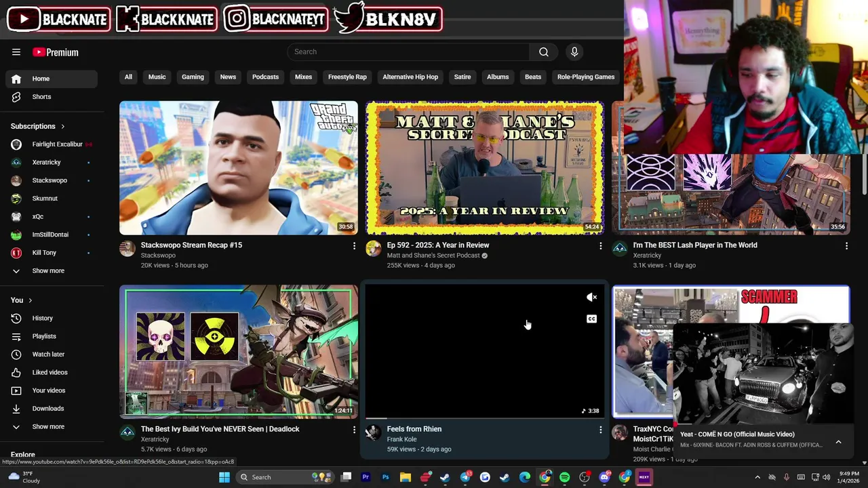The width and height of the screenshot is (868, 488).
Task: Click the Windows taskbar Search box
Action: click(283, 477)
